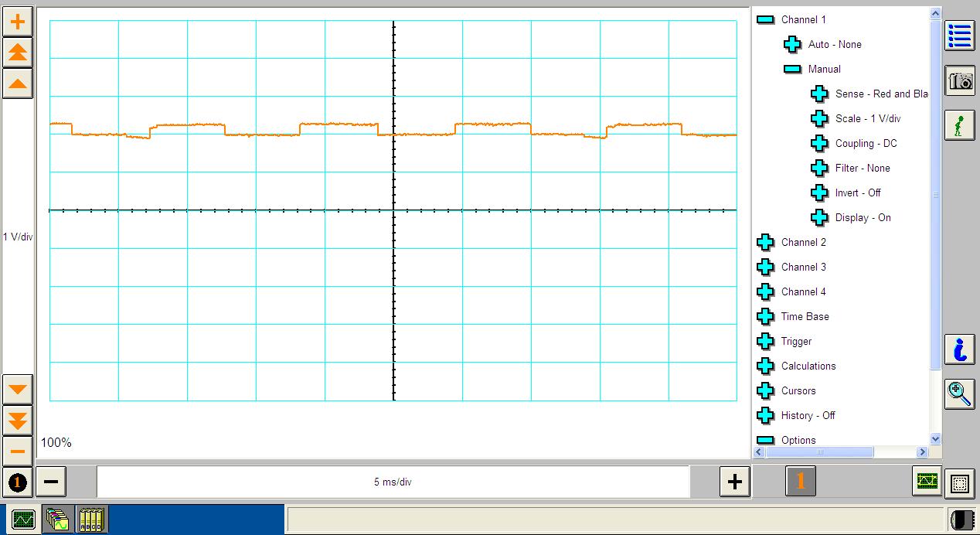
Task: Click the single down arrow trace button
Action: [x=18, y=389]
